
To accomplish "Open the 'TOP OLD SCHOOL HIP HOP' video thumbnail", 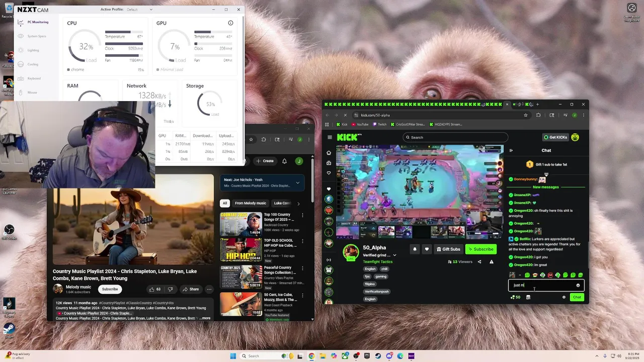I will pyautogui.click(x=240, y=250).
